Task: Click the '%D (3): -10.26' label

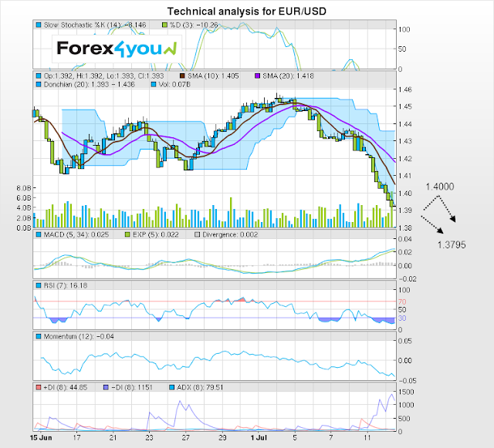Action: coord(194,25)
